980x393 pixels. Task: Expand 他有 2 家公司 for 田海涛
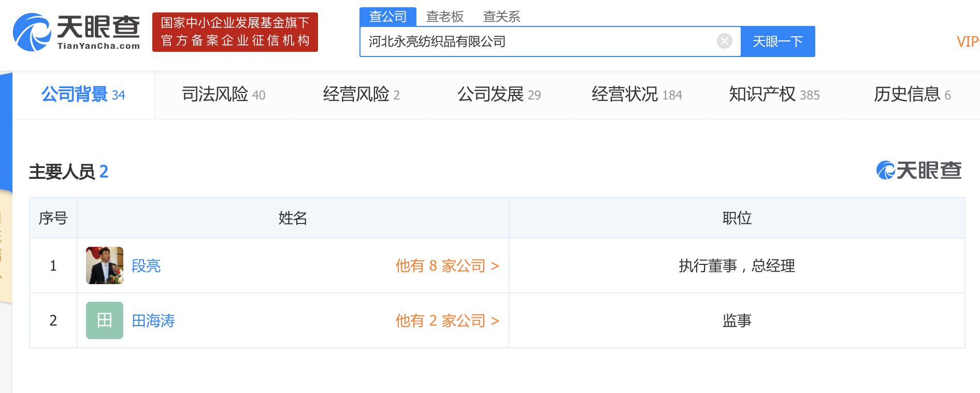pyautogui.click(x=448, y=321)
